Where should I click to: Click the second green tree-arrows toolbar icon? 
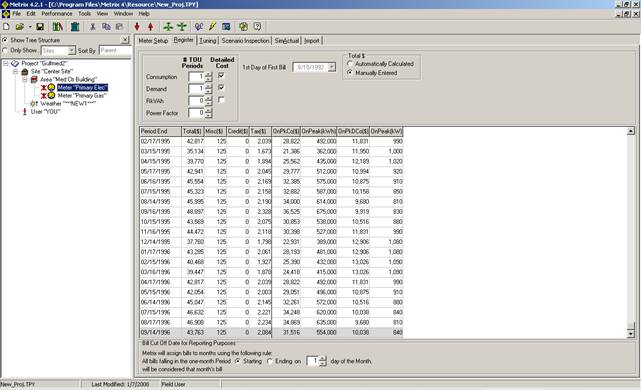(x=182, y=27)
